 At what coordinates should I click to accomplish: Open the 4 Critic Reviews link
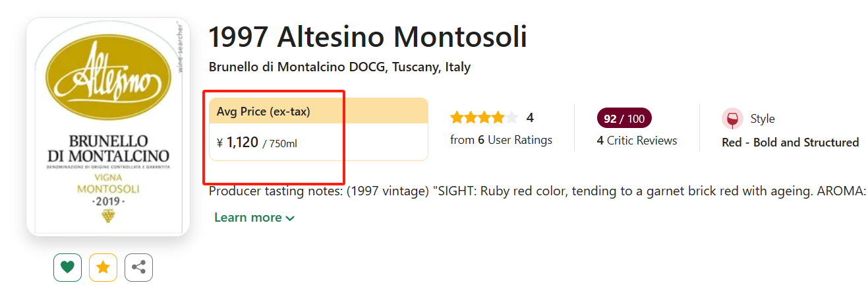coord(637,141)
